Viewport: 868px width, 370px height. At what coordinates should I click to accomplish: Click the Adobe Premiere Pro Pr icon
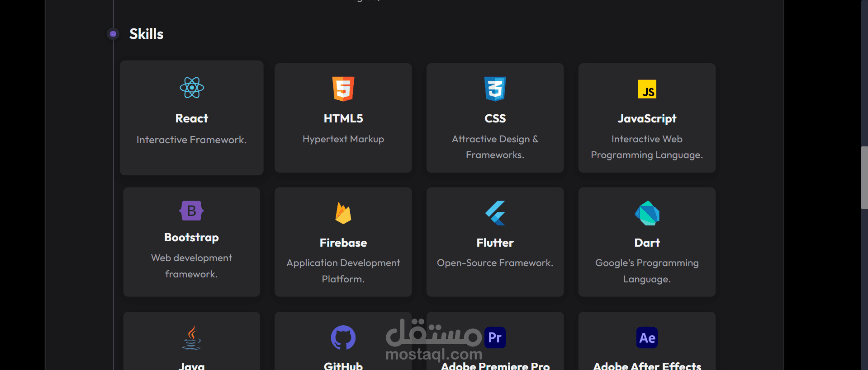pos(495,337)
